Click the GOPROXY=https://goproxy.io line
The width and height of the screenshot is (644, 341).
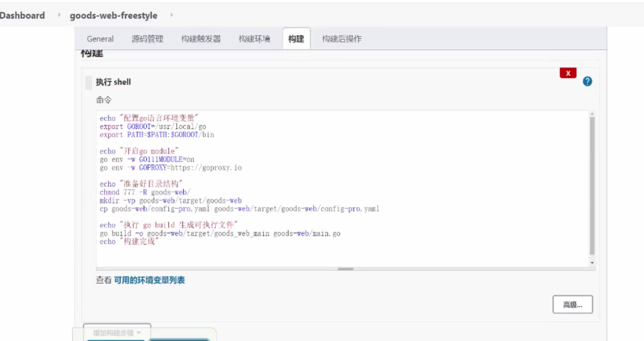[x=171, y=168]
